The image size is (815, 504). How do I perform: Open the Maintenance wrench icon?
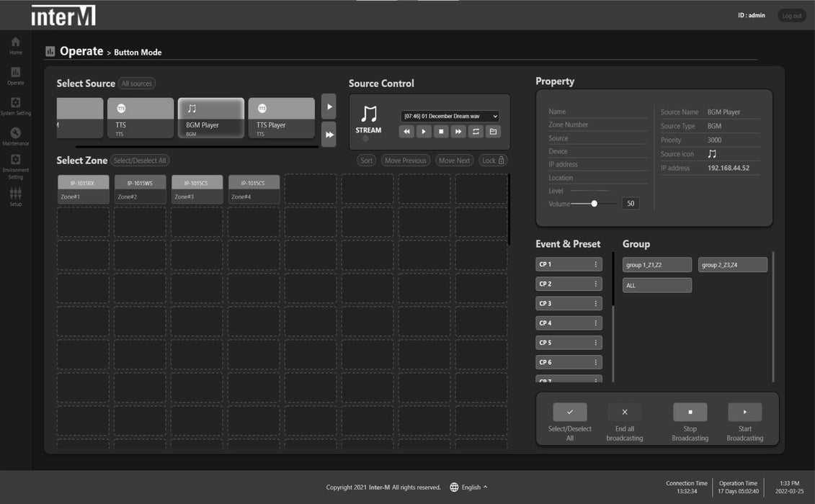(x=15, y=133)
